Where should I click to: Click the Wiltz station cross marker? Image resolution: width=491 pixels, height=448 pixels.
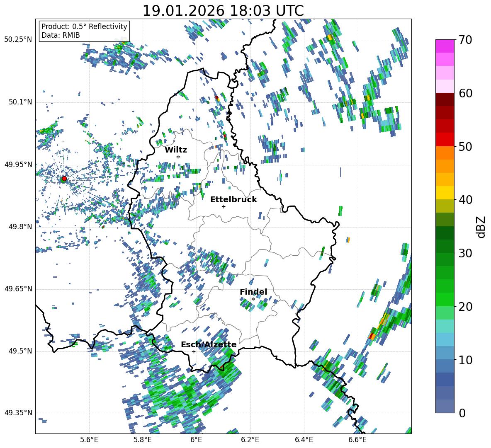pos(178,157)
